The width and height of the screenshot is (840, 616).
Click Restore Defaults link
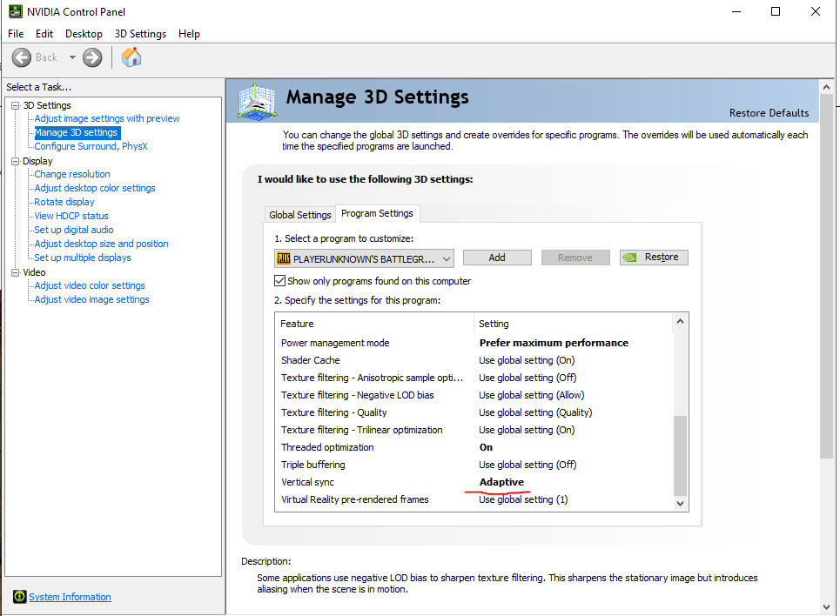click(769, 113)
